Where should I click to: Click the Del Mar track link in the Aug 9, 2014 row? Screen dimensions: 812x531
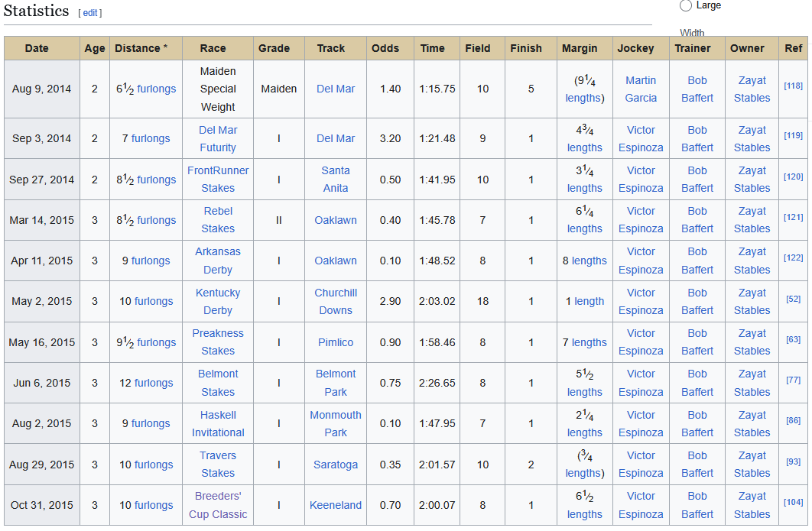[336, 89]
